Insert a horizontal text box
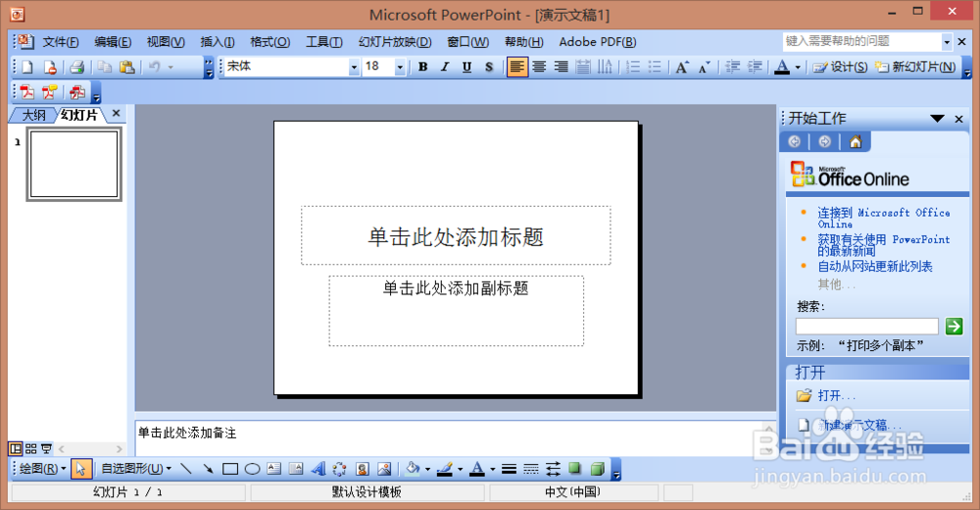Screen dimensions: 980x510 pos(273,469)
